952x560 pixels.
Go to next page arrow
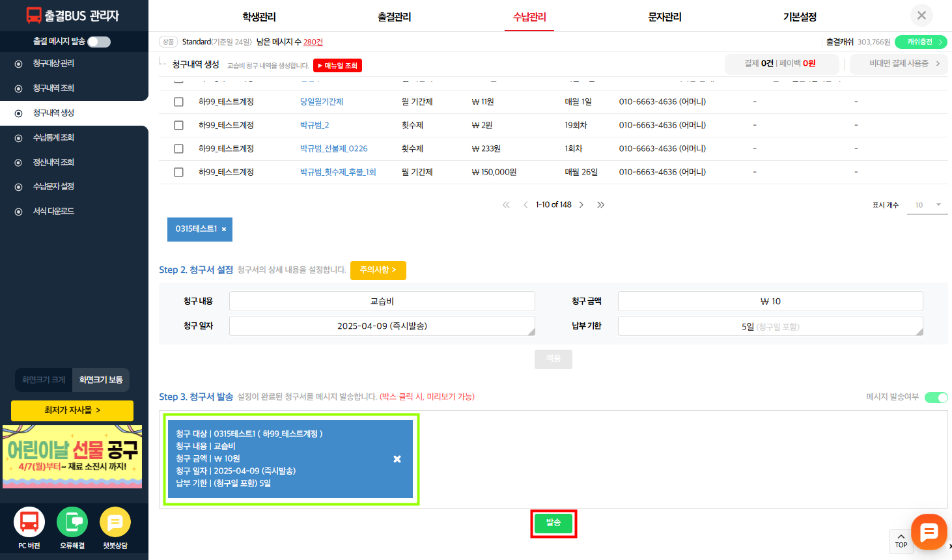click(x=581, y=204)
